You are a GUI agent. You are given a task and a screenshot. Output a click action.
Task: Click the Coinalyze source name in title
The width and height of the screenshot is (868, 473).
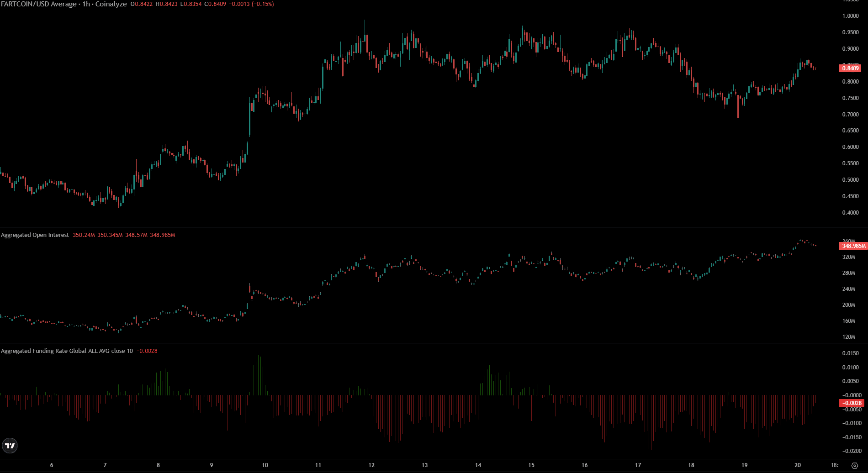[111, 4]
